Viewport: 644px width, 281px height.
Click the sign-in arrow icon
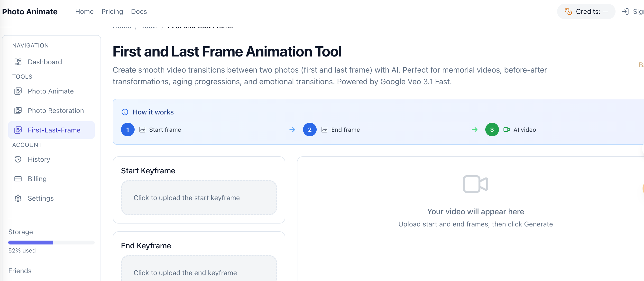pyautogui.click(x=625, y=11)
